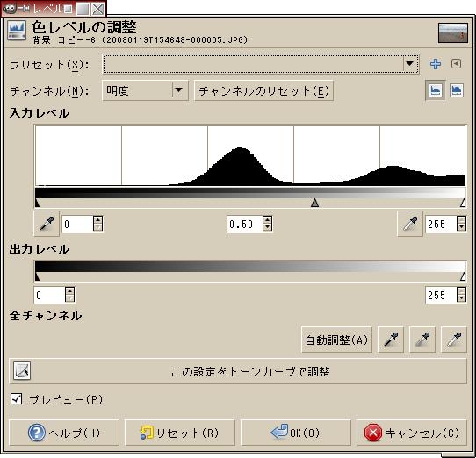Click the 自動調整(A) button
476x458 pixels.
pos(336,340)
